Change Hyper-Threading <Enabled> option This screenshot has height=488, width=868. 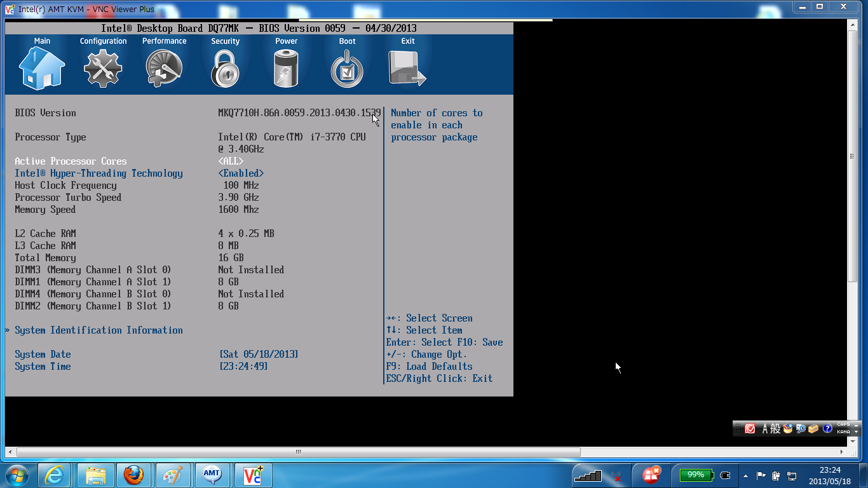pyautogui.click(x=241, y=173)
